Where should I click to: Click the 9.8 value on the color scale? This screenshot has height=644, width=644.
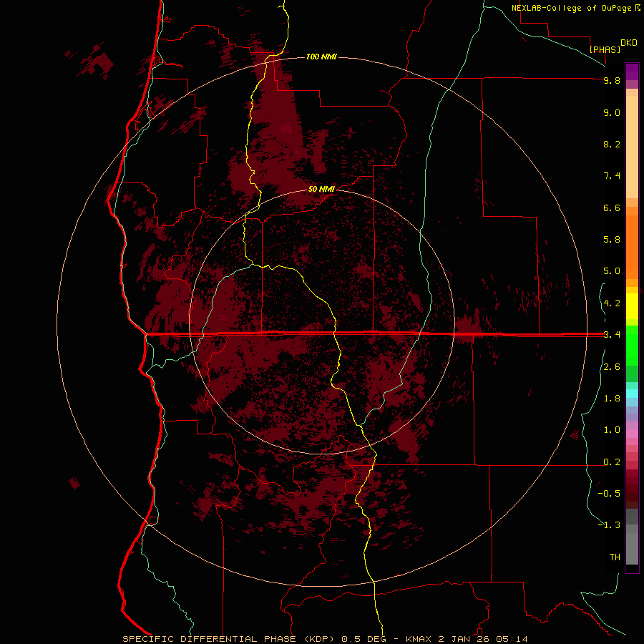click(612, 80)
